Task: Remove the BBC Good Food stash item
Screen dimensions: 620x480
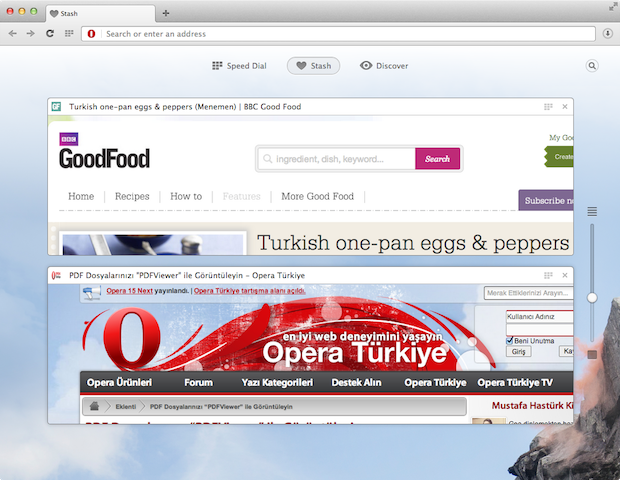Action: coord(565,107)
